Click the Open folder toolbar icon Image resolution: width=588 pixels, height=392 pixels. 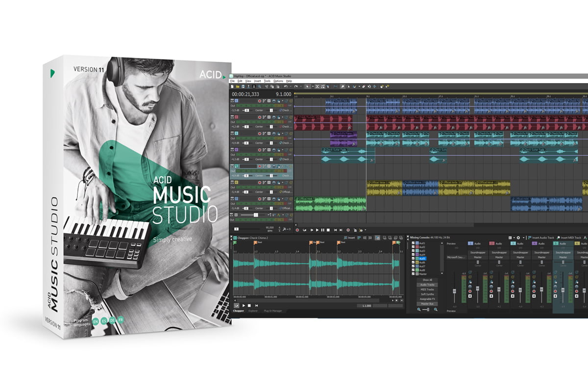[x=237, y=86]
